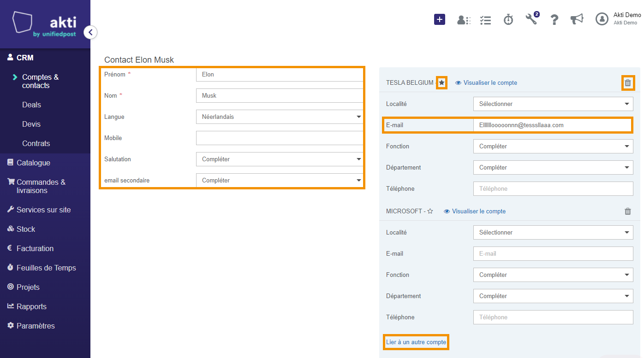Open TESLA BELGIUM Localité dropdown

553,104
